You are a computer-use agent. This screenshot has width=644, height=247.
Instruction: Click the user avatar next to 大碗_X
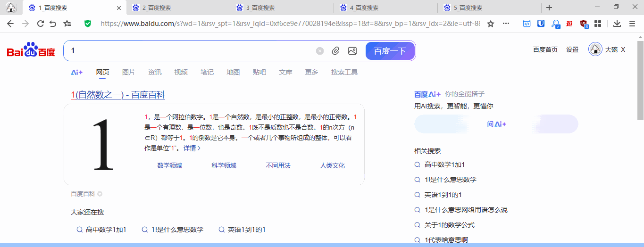(595, 49)
